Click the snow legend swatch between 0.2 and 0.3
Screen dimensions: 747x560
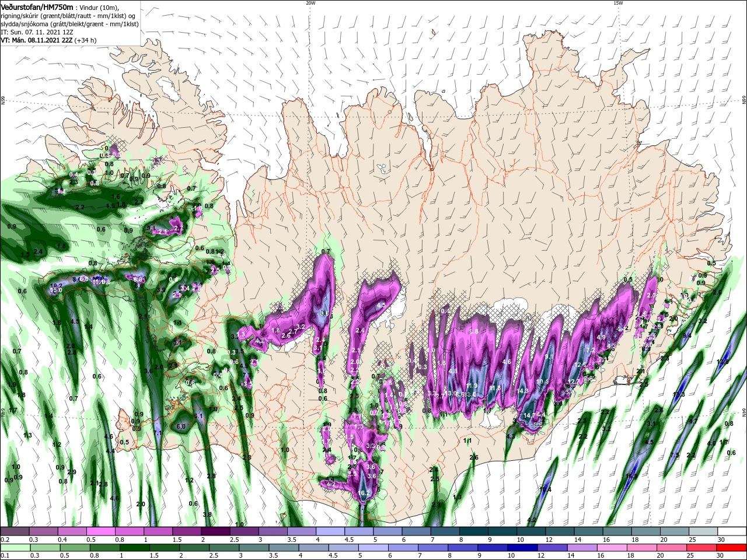tap(15, 531)
